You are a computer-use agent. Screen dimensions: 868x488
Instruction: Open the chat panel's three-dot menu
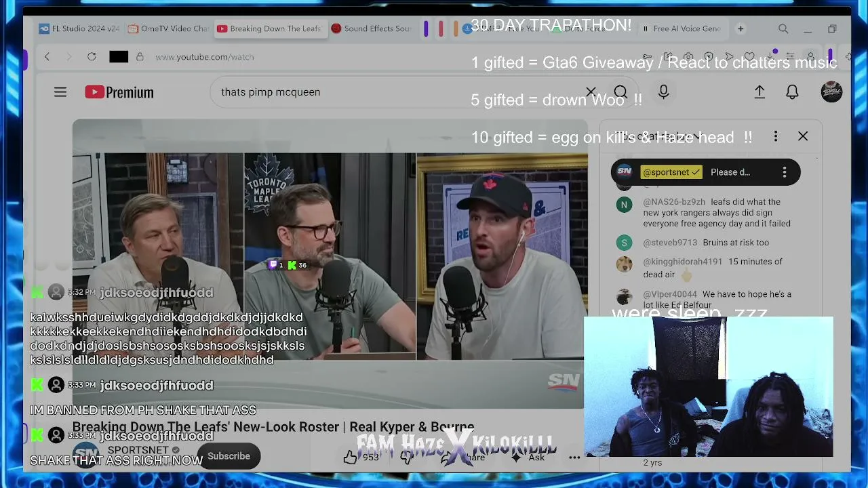776,137
